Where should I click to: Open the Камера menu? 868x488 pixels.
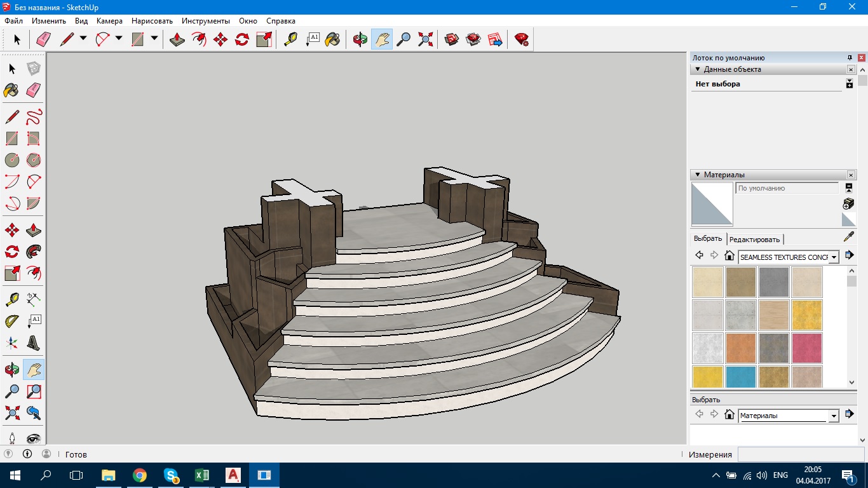(109, 21)
